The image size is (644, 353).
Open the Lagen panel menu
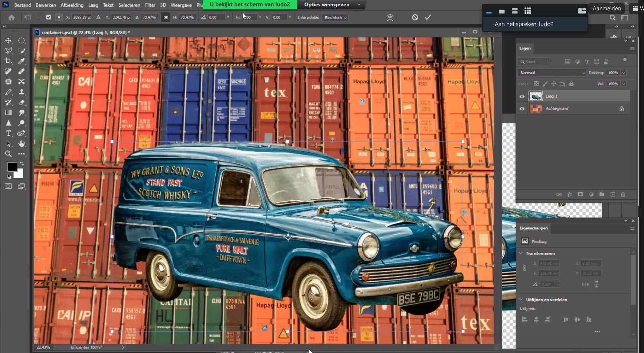point(632,49)
